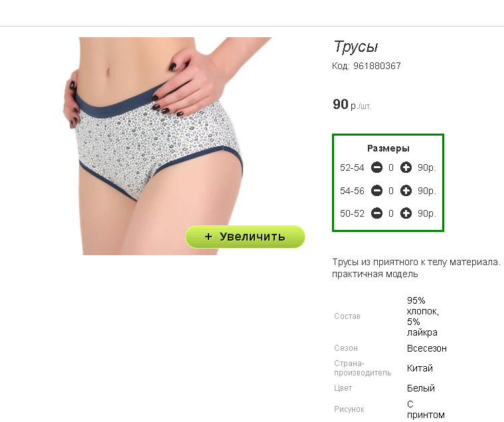Click the Всесезон season value

(x=427, y=348)
